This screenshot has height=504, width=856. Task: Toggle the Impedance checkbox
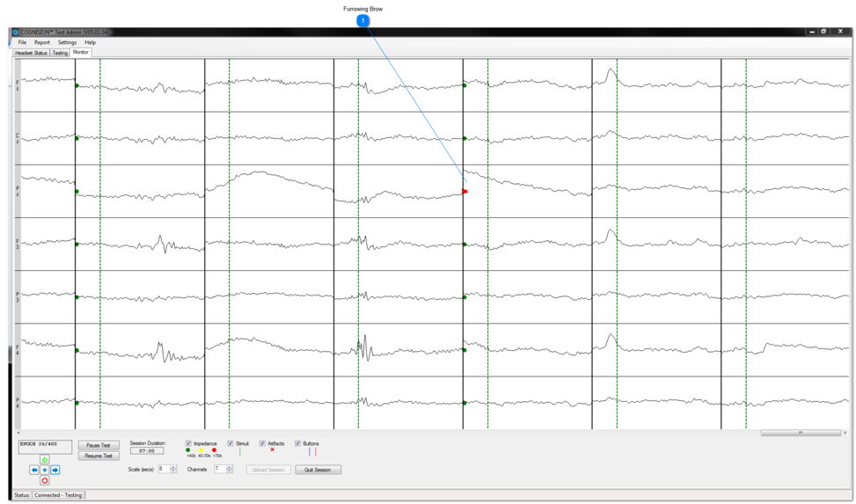(x=188, y=443)
